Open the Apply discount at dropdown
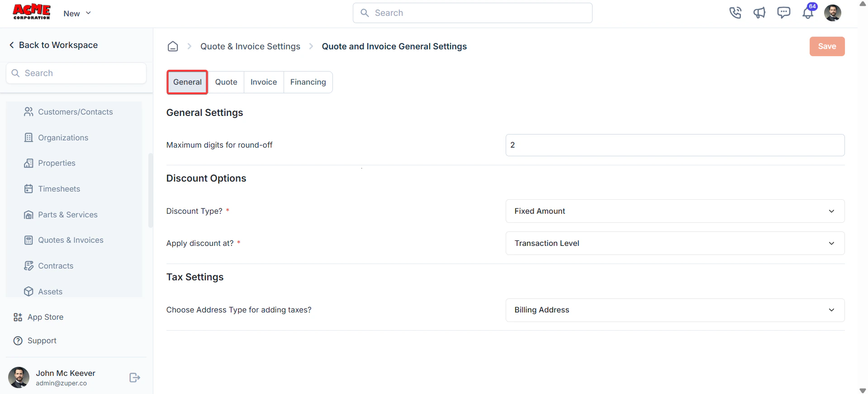The image size is (868, 394). [x=675, y=243]
